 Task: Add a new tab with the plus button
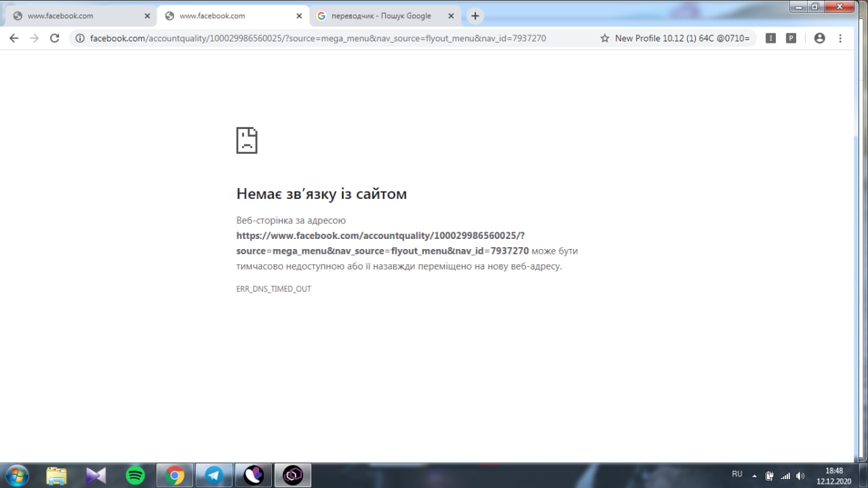[x=475, y=16]
